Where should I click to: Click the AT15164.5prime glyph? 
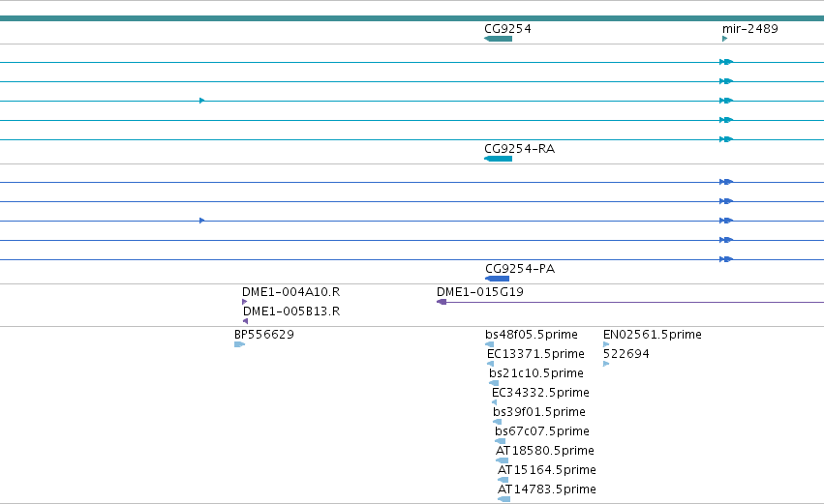(x=503, y=480)
